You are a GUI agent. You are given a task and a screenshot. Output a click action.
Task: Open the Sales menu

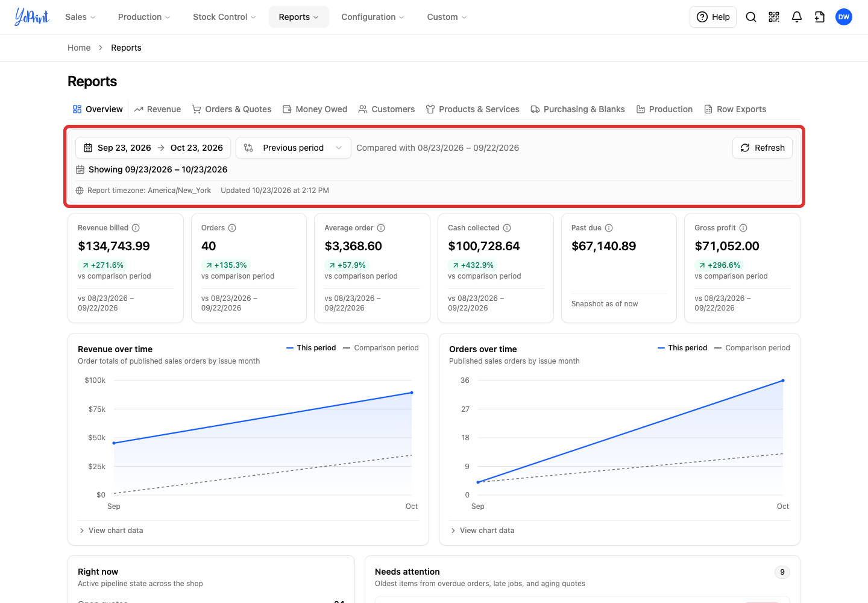tap(80, 17)
